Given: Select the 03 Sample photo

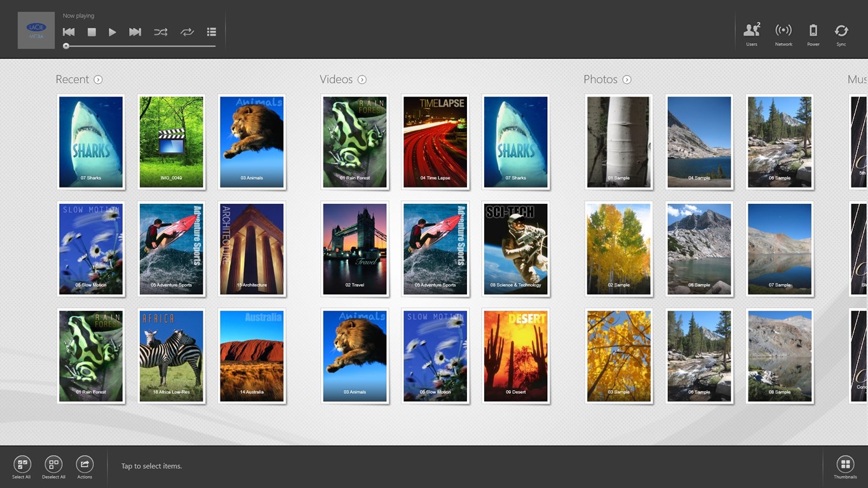Looking at the screenshot, I should pyautogui.click(x=619, y=356).
